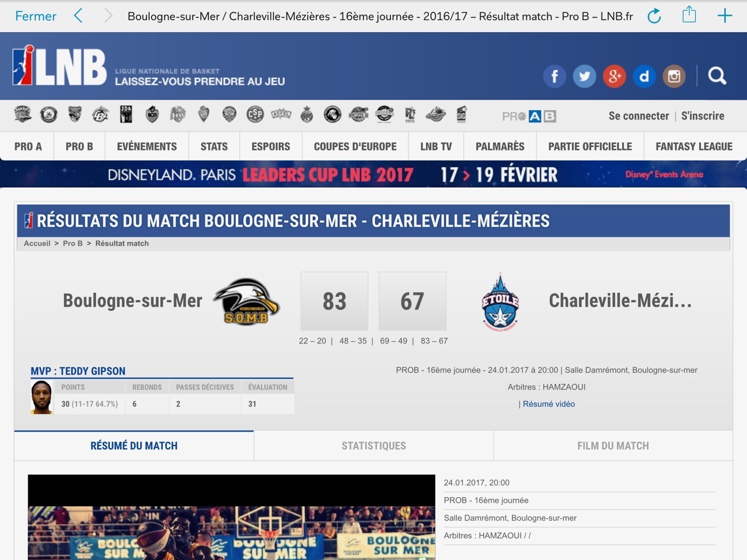Tap Fermer to close the browser view
The image size is (747, 560).
point(36,16)
